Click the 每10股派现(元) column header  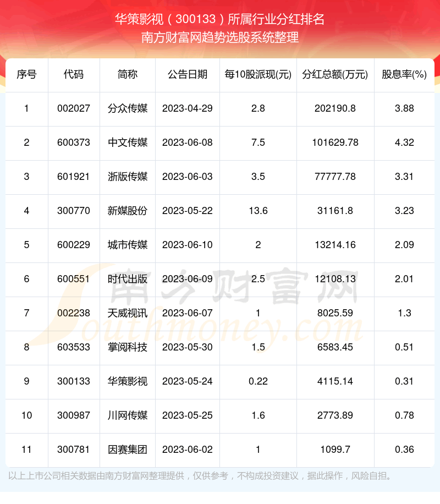(x=257, y=74)
